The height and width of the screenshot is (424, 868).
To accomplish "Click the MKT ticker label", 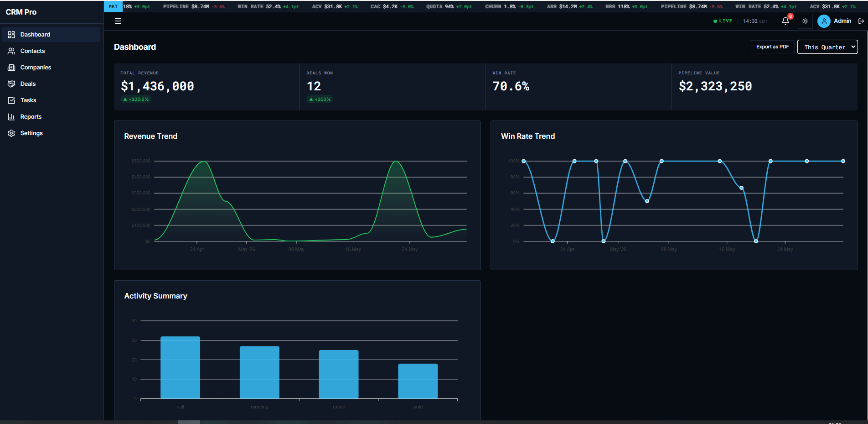I will coord(113,6).
